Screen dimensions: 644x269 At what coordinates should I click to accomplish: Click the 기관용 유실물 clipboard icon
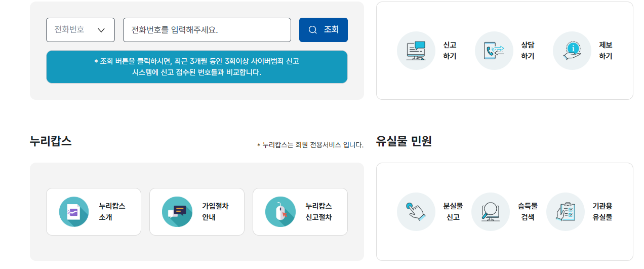[x=566, y=212]
